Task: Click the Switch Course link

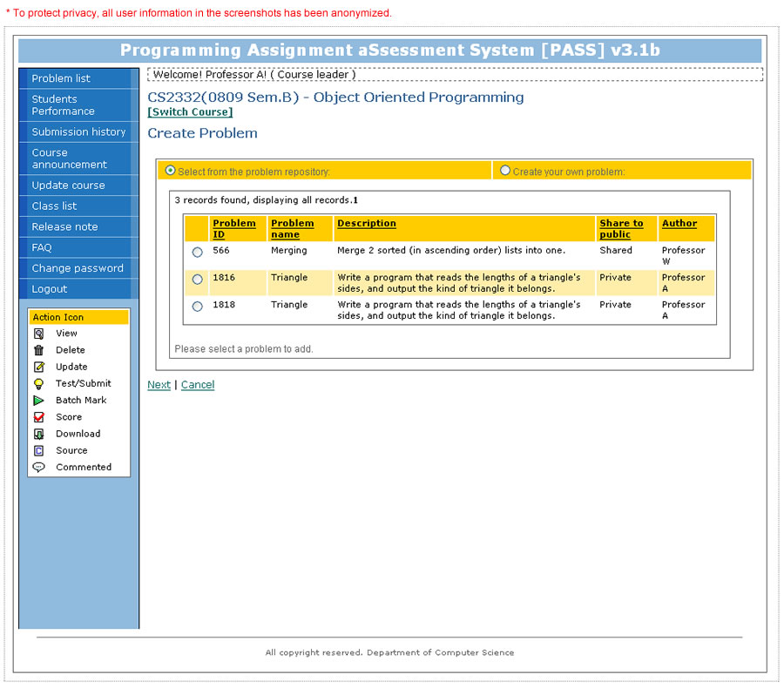Action: coord(191,112)
